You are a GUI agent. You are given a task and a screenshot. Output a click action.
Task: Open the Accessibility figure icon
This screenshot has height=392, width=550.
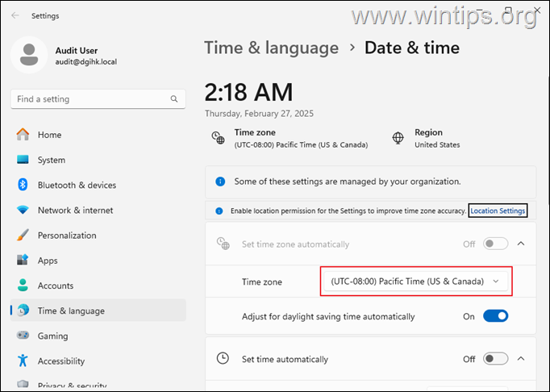coord(23,361)
